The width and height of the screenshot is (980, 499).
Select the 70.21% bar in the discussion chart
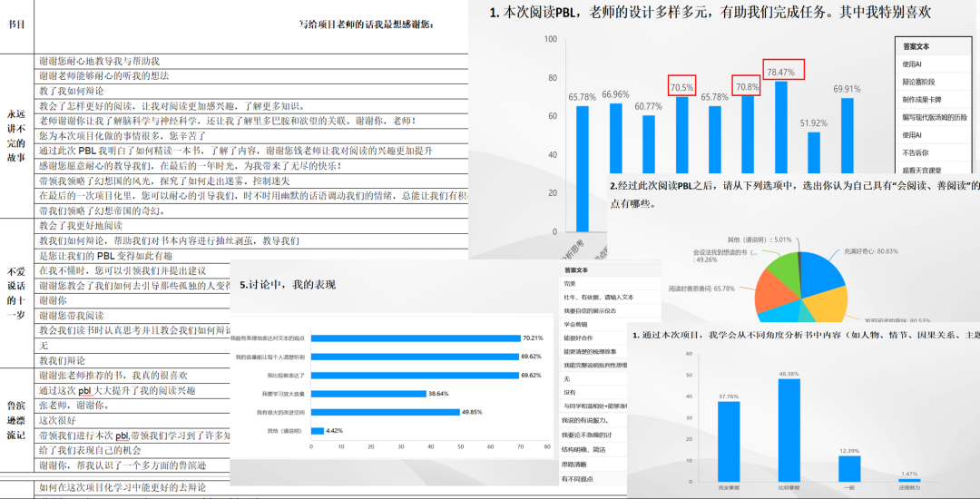(416, 338)
